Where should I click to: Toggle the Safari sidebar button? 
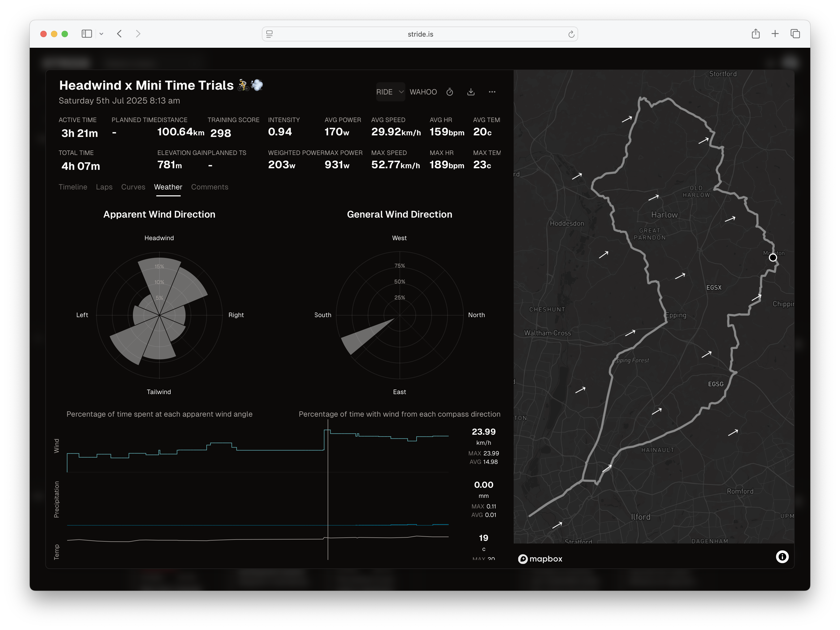point(86,34)
